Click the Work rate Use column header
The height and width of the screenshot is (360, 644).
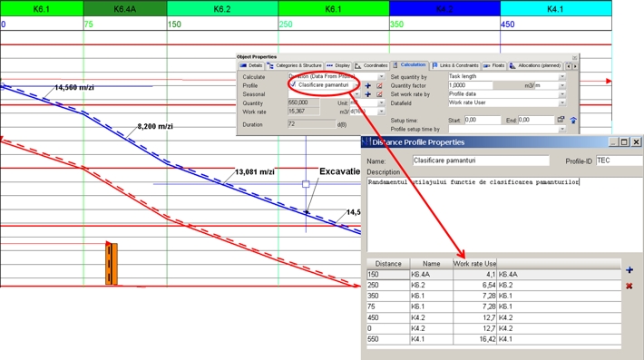[474, 264]
